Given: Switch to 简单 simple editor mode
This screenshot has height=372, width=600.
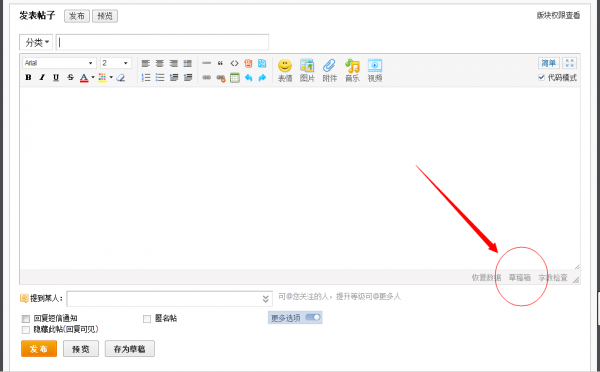Looking at the screenshot, I should click(x=549, y=63).
